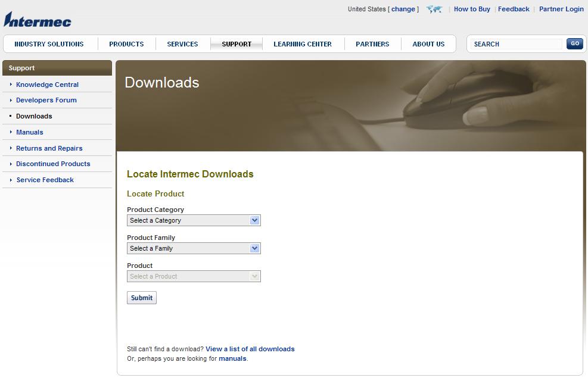Open the Products menu
The image size is (588, 384).
pyautogui.click(x=126, y=44)
